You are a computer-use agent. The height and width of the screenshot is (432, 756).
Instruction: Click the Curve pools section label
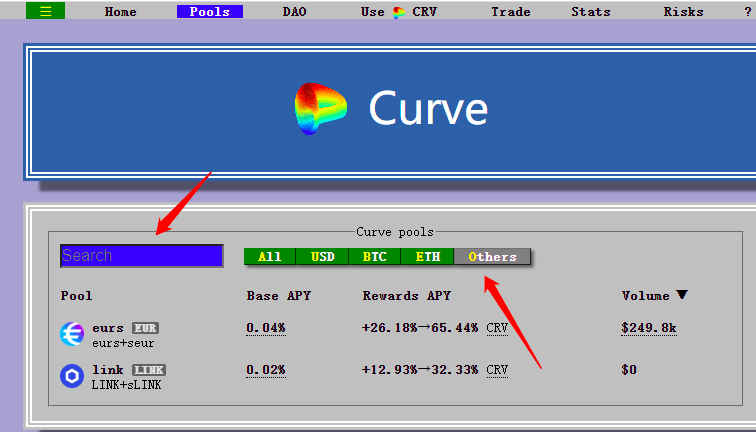tap(395, 232)
